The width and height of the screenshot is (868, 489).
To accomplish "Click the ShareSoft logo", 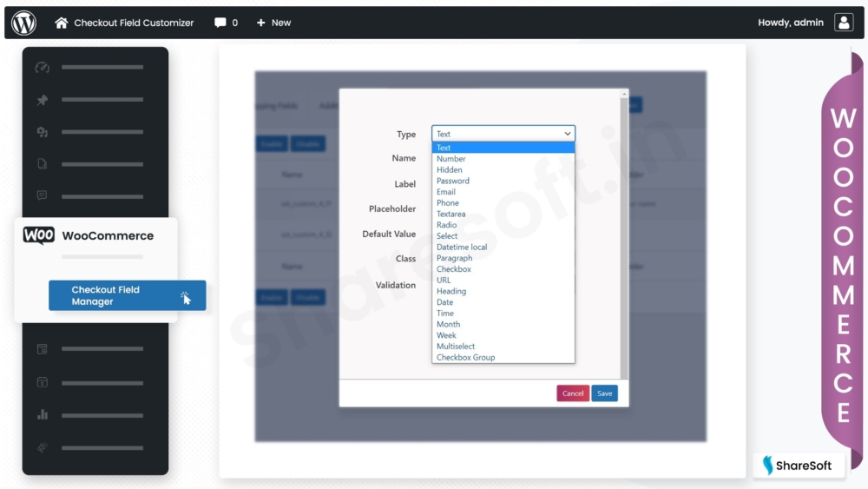I will pyautogui.click(x=798, y=466).
